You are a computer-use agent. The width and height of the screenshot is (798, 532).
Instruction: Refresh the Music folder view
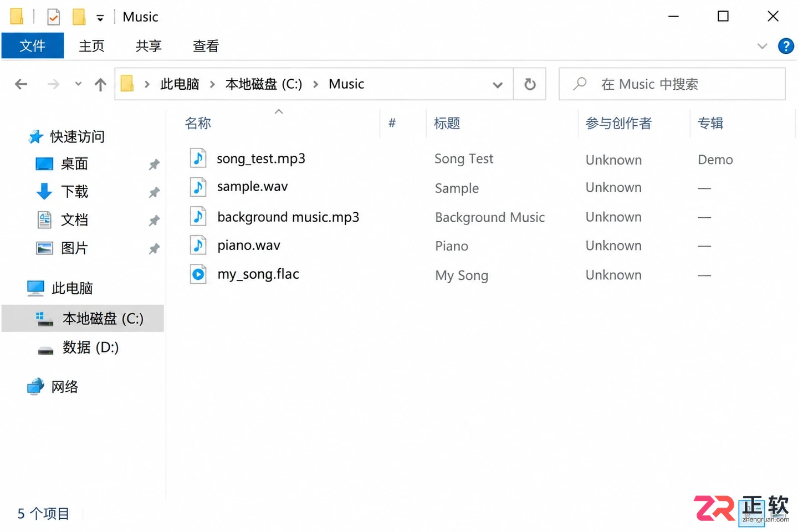click(530, 84)
